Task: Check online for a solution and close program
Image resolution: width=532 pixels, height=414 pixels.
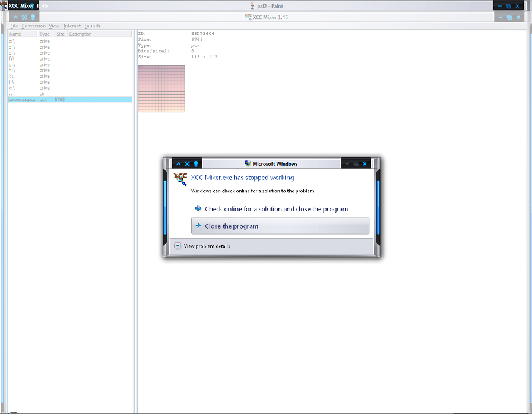Action: (276, 209)
